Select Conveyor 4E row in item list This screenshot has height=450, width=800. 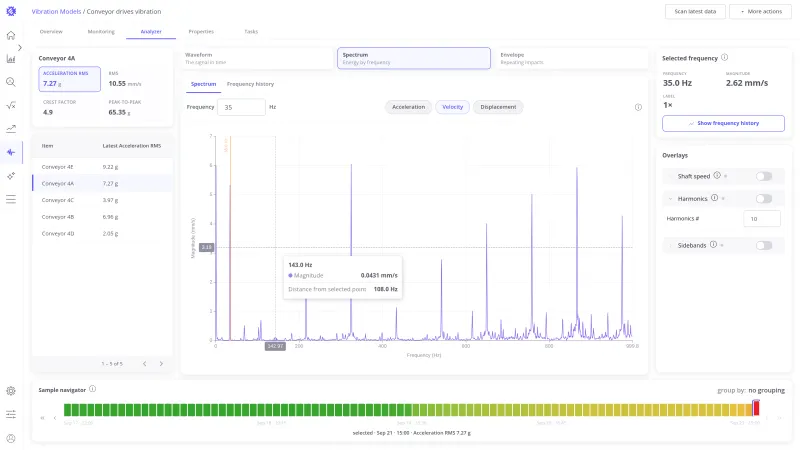(x=102, y=167)
